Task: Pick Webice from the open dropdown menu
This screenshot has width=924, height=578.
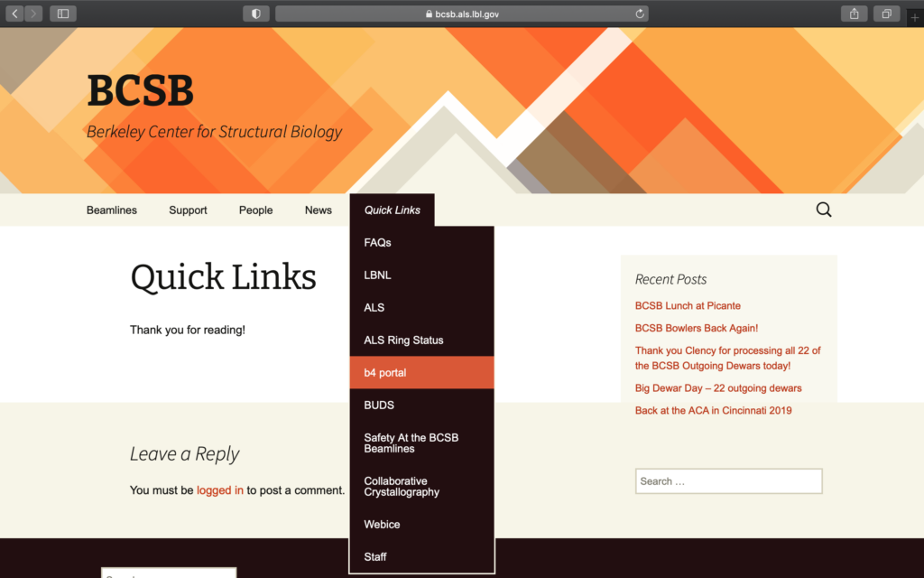Action: coord(382,524)
